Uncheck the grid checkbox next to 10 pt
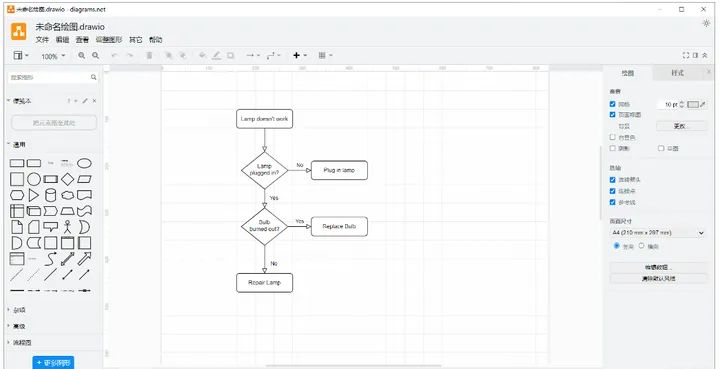 pos(612,104)
